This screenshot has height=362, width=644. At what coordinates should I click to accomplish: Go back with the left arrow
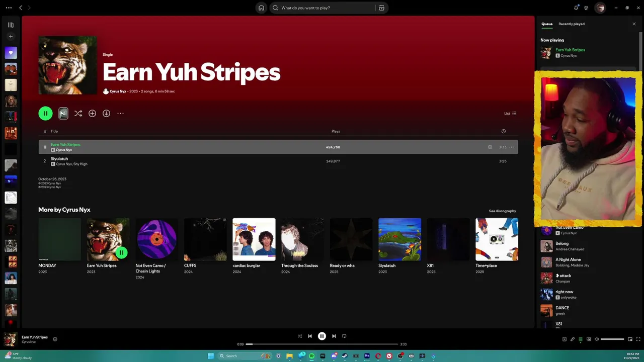point(21,8)
